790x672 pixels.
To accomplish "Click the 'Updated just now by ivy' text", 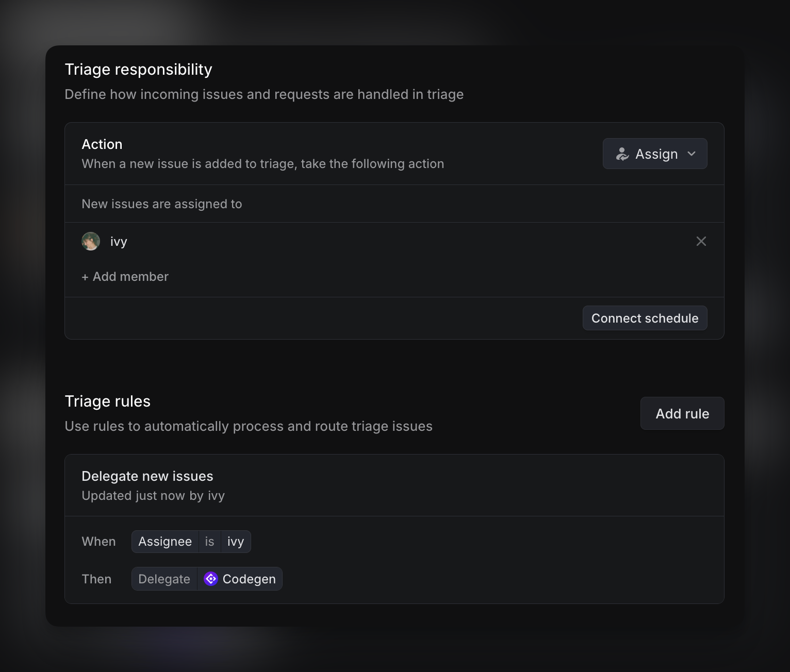I will (153, 496).
